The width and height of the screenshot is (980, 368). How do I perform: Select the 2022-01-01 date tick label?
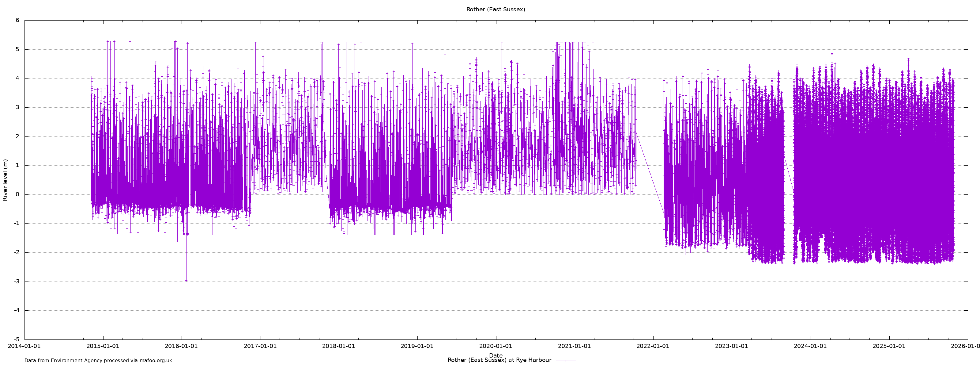tap(653, 346)
